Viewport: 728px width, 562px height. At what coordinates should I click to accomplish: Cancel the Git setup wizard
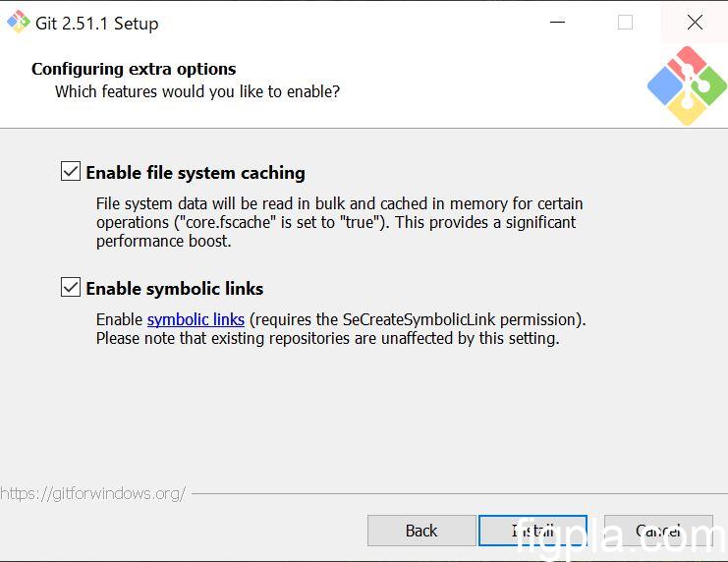[x=658, y=531]
